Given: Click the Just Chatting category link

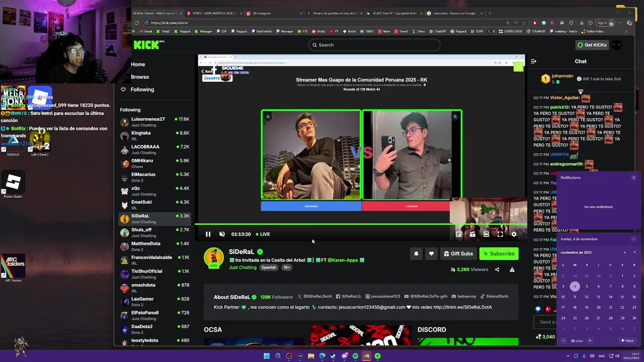Looking at the screenshot, I should (x=243, y=267).
